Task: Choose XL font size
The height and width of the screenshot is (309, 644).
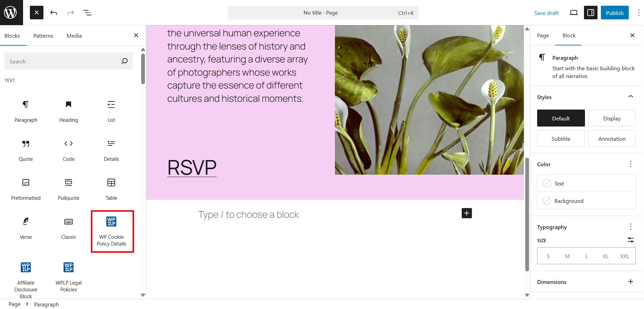Action: (x=605, y=256)
